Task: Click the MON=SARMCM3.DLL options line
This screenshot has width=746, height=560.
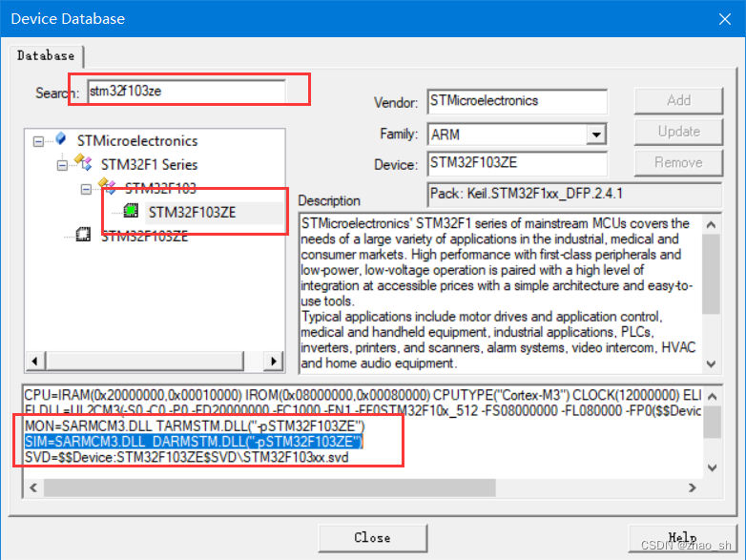Action: point(195,425)
